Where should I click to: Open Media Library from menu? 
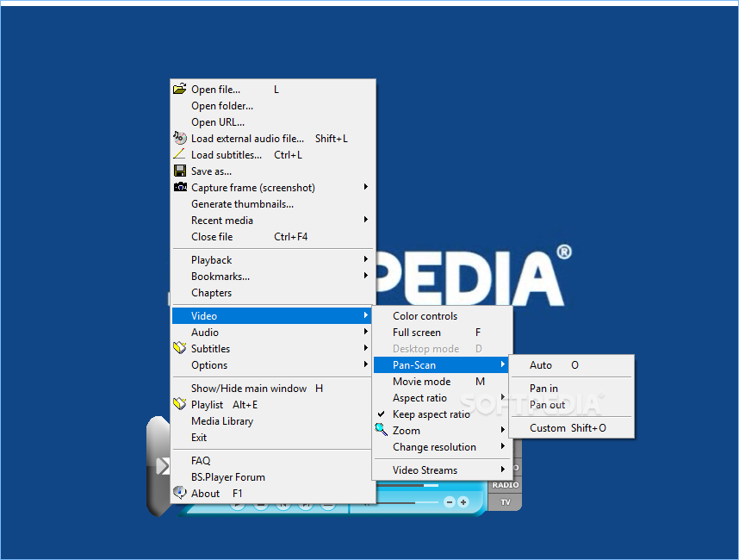click(x=272, y=421)
